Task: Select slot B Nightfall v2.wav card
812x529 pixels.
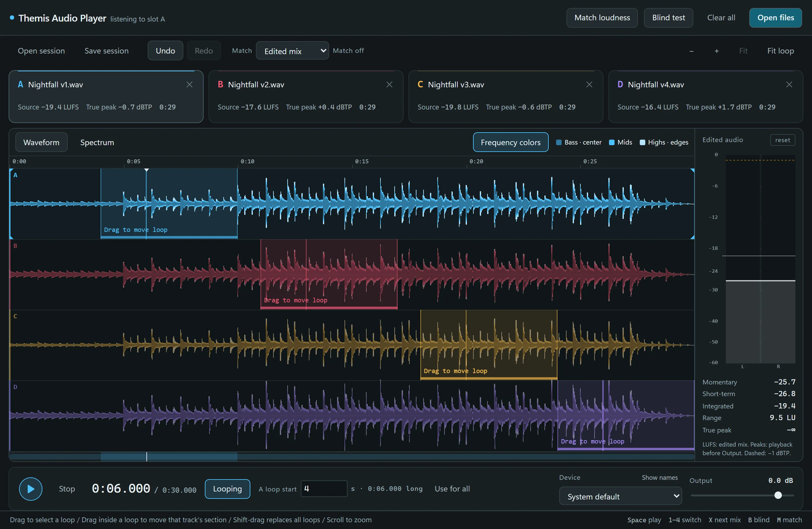Action: tap(306, 97)
